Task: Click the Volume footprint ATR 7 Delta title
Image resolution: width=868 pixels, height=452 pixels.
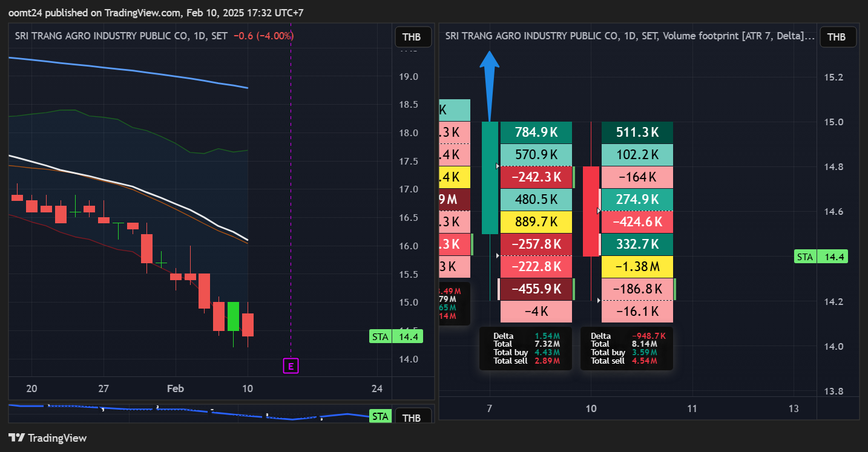Action: (738, 36)
